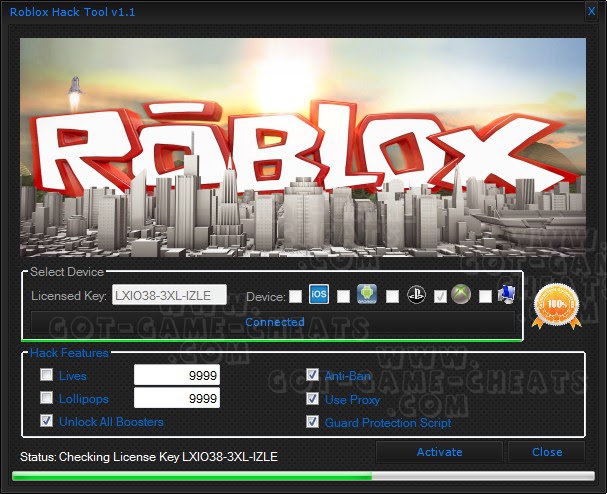Tick the PlayStation device checkbox

[392, 297]
